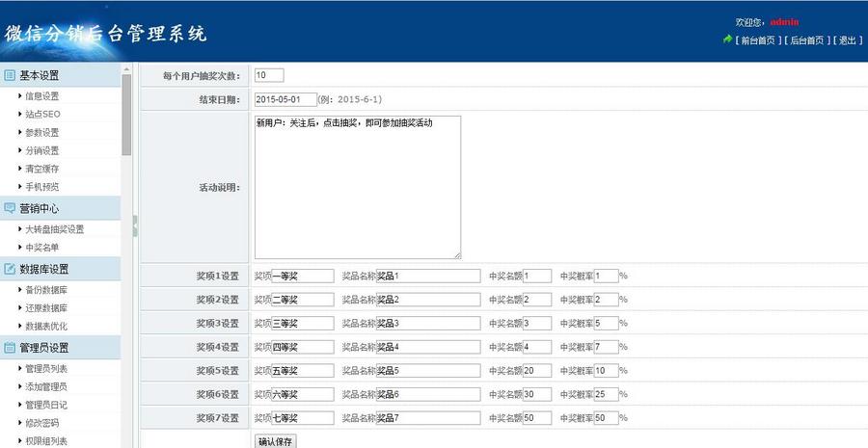This screenshot has width=868, height=448.
Task: Click the 奖项5 中奖名额 field showing 20
Action: [537, 371]
